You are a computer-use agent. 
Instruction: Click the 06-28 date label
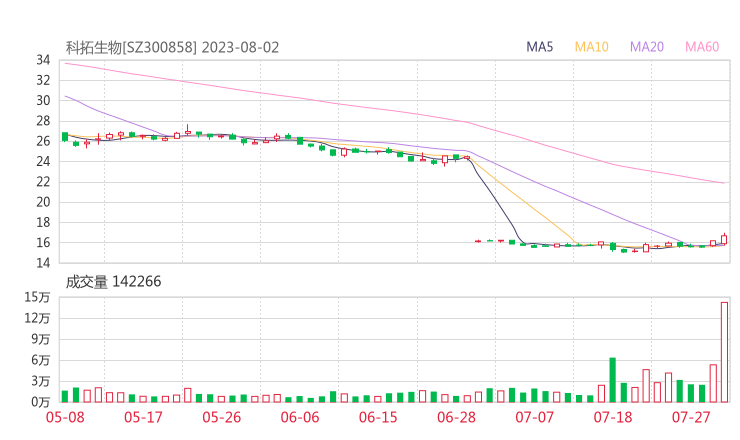tap(456, 417)
